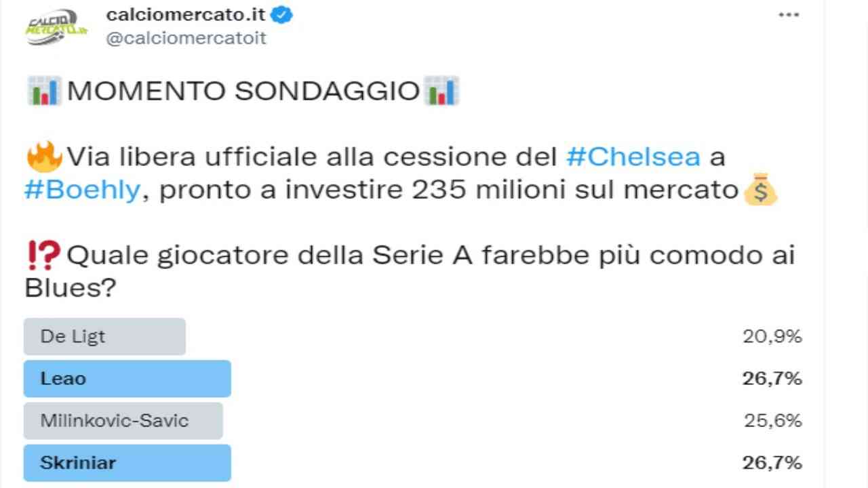The height and width of the screenshot is (488, 868).
Task: Click the MOMENTO SONDAGGIO headline text
Action: 243,91
